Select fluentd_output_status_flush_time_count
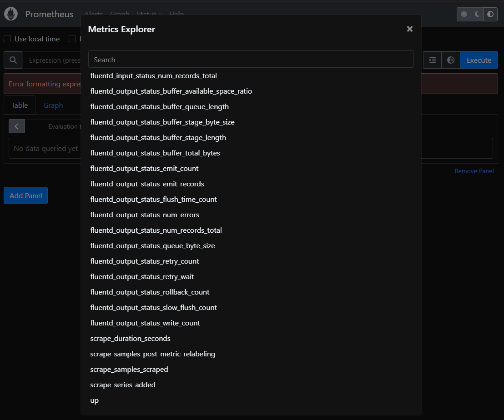504x420 pixels. click(x=154, y=200)
